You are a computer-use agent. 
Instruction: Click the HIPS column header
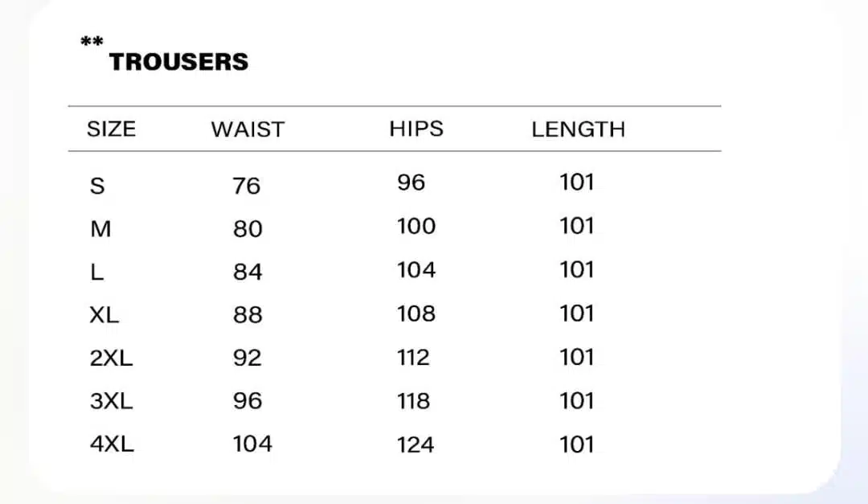416,129
